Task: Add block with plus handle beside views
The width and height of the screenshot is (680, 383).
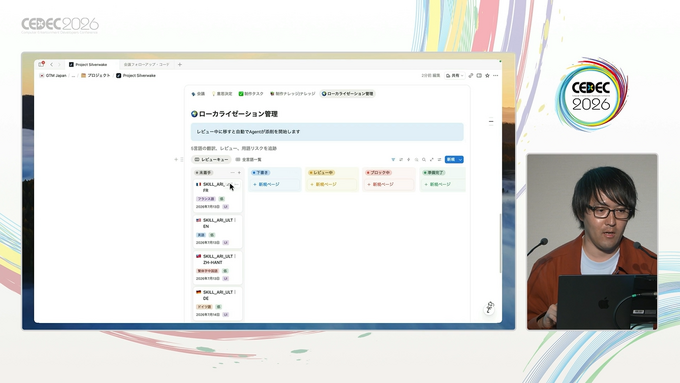Action: (176, 160)
